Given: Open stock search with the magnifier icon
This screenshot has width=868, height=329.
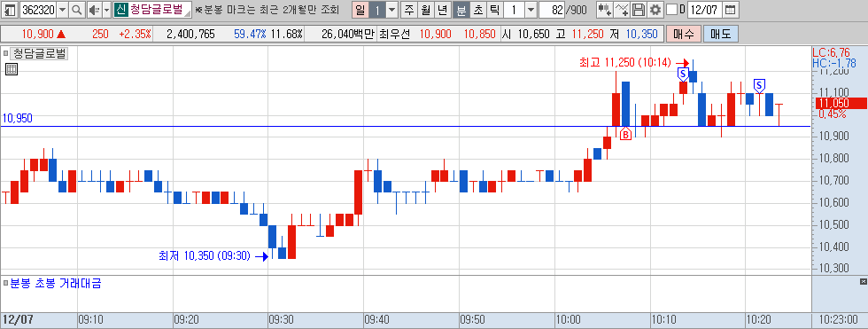Looking at the screenshot, I should point(76,10).
